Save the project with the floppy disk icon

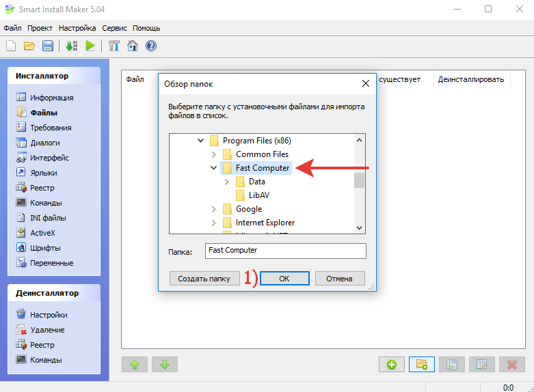pos(48,46)
